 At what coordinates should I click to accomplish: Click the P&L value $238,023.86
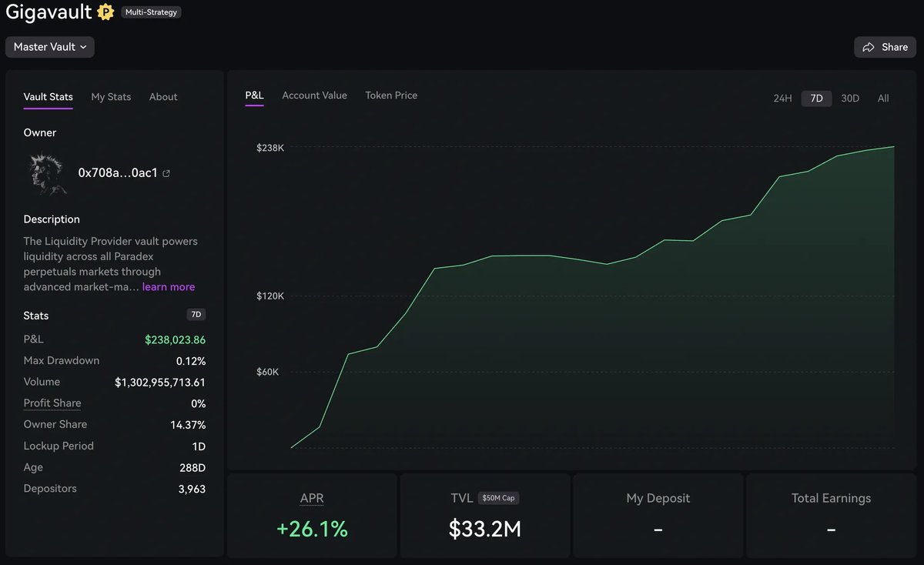[x=175, y=339]
